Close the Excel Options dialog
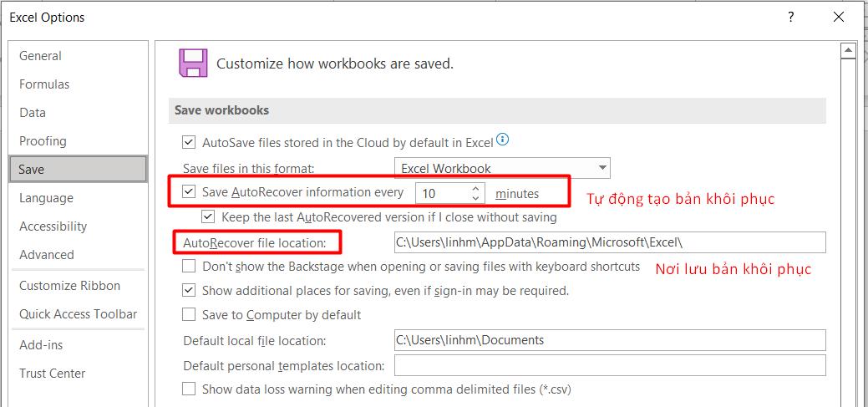The height and width of the screenshot is (407, 868). 839,17
